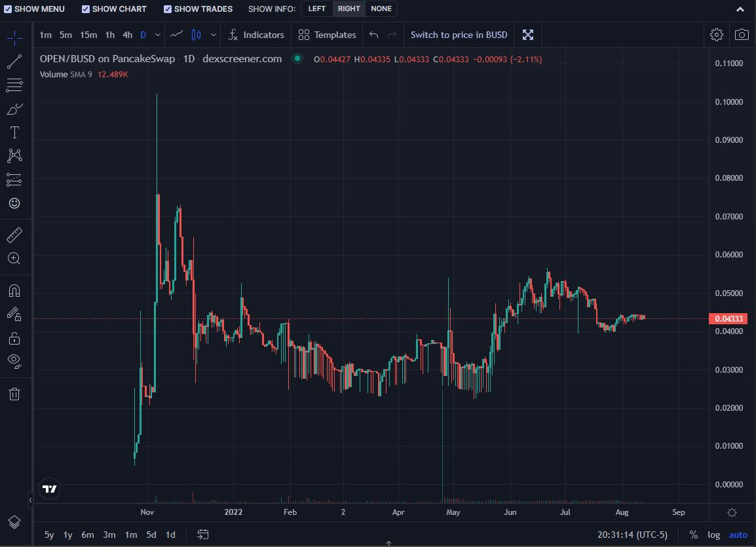The width and height of the screenshot is (756, 547).
Task: Uncheck the SHOW CHART checkbox
Action: (86, 9)
